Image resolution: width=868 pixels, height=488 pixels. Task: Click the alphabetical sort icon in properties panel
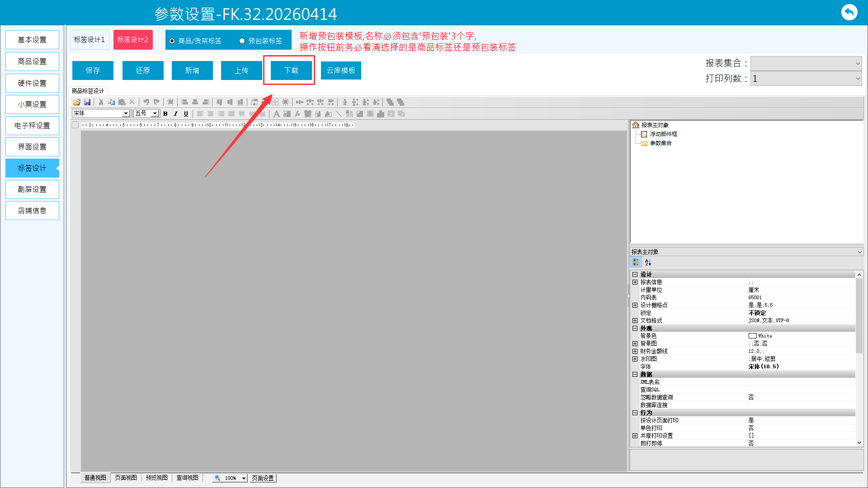pos(648,263)
